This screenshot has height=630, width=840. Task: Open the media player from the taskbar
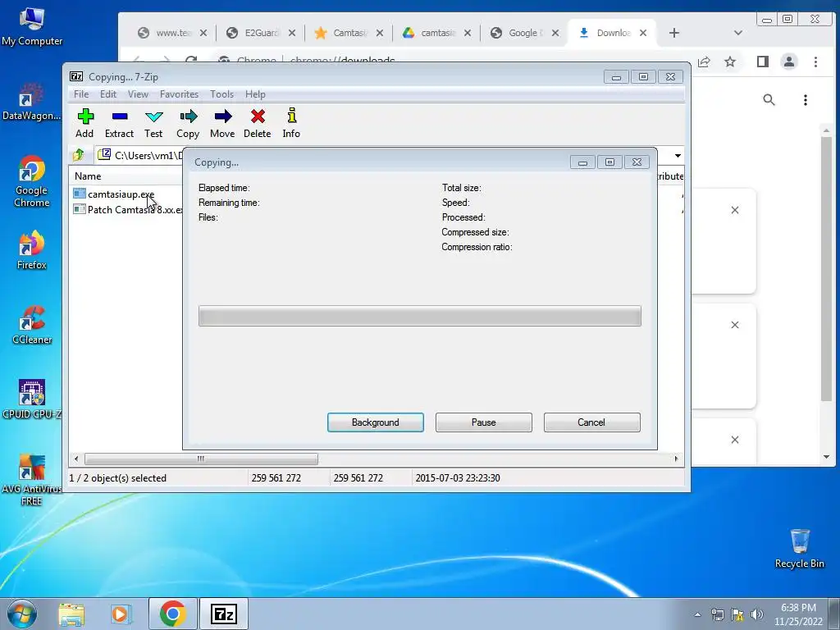(x=121, y=614)
